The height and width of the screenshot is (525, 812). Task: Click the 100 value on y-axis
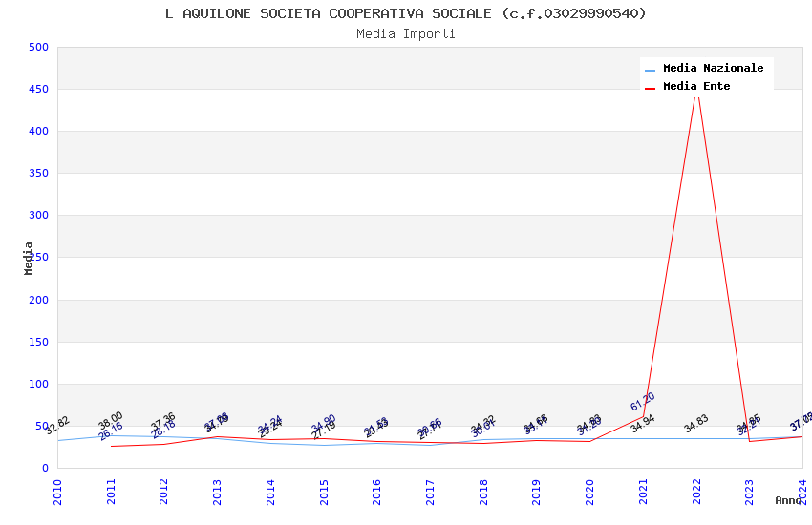tap(39, 384)
